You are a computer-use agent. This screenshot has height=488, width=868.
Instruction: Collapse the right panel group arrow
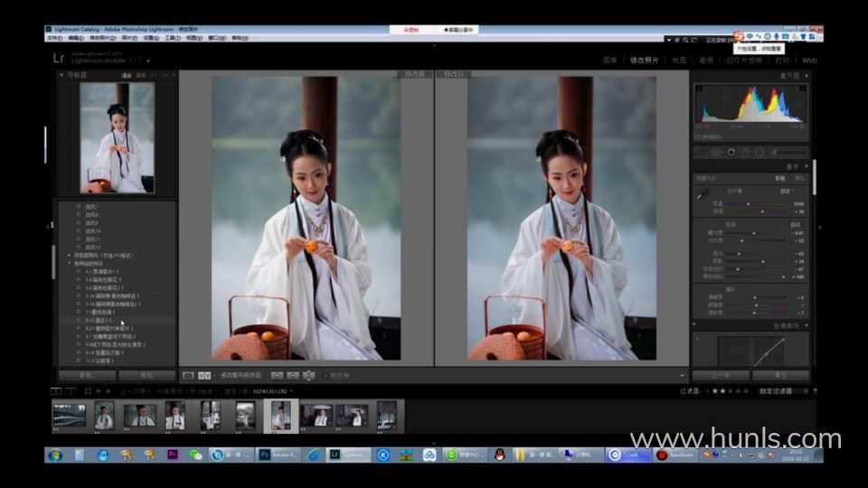tap(820, 227)
